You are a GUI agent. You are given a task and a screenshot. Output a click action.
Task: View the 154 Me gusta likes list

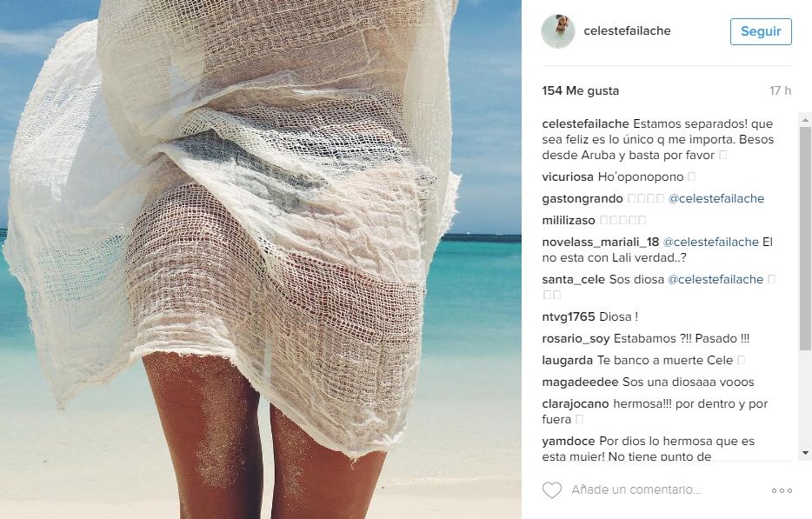tap(581, 90)
